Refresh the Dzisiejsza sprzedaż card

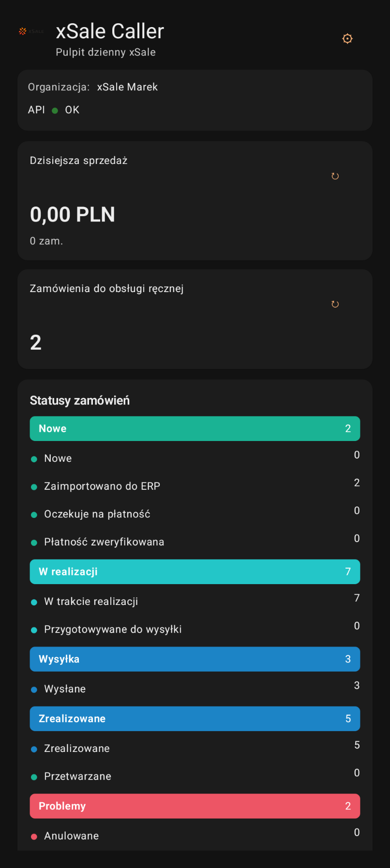(335, 176)
